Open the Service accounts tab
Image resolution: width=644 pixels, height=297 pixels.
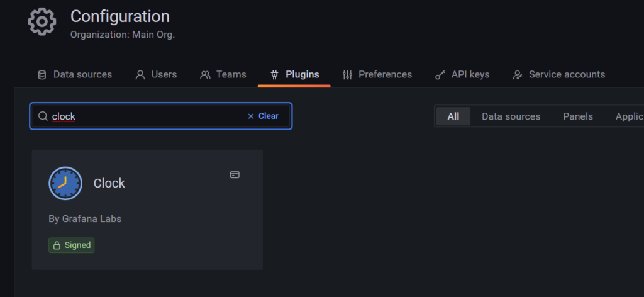(x=559, y=74)
